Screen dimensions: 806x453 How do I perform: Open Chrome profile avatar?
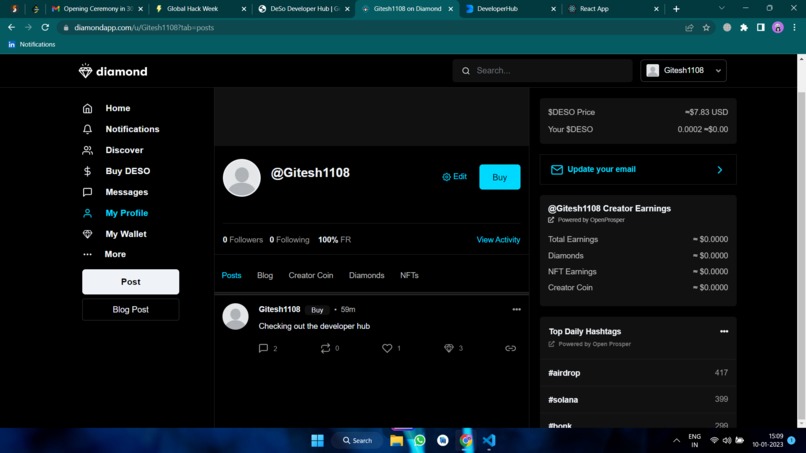pos(778,28)
